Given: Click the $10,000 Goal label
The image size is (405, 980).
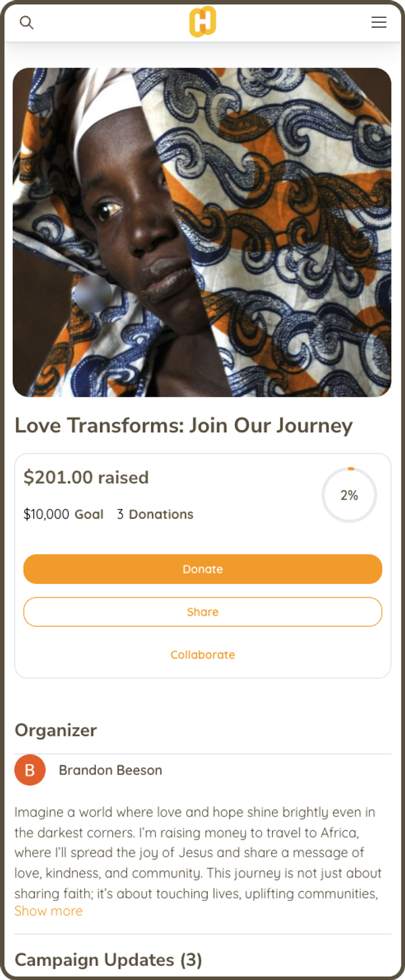Looking at the screenshot, I should click(x=63, y=514).
